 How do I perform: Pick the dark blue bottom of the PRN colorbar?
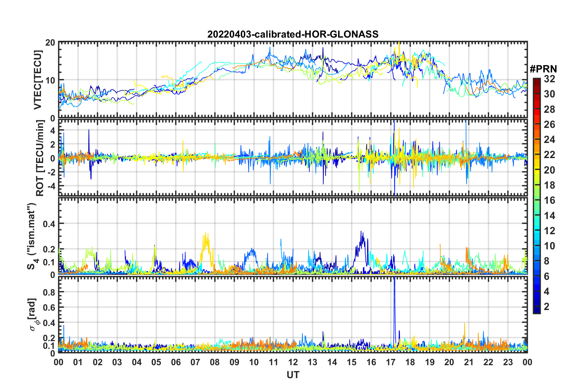(x=536, y=311)
